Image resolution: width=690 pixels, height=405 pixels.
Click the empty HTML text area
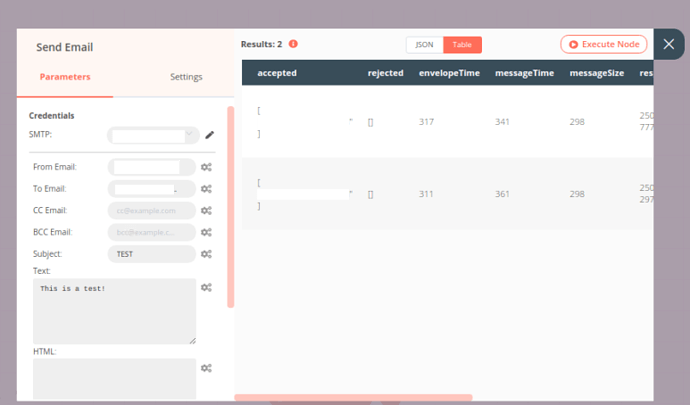pos(114,379)
